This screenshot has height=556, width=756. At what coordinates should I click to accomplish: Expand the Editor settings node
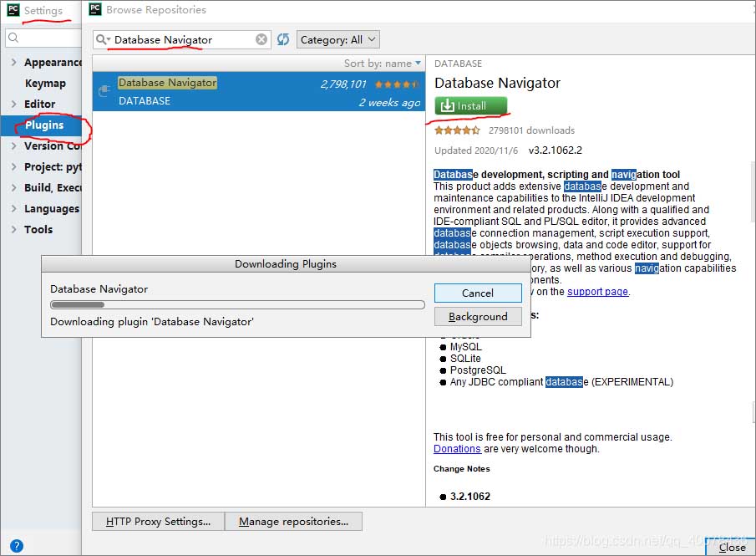tap(14, 105)
